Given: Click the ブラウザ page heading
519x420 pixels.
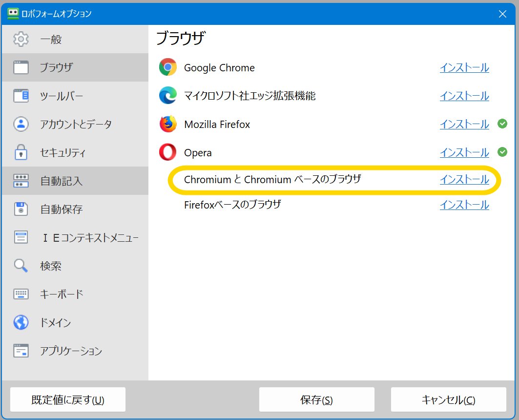Looking at the screenshot, I should (181, 38).
